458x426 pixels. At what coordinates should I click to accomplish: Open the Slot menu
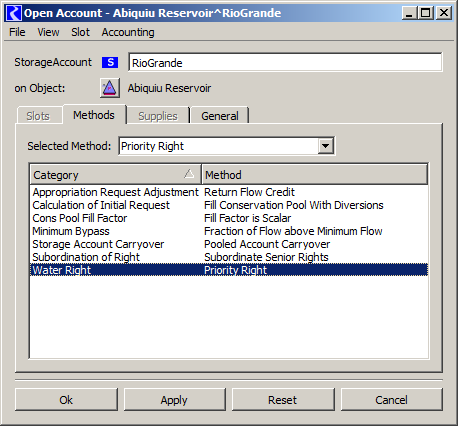tap(80, 32)
